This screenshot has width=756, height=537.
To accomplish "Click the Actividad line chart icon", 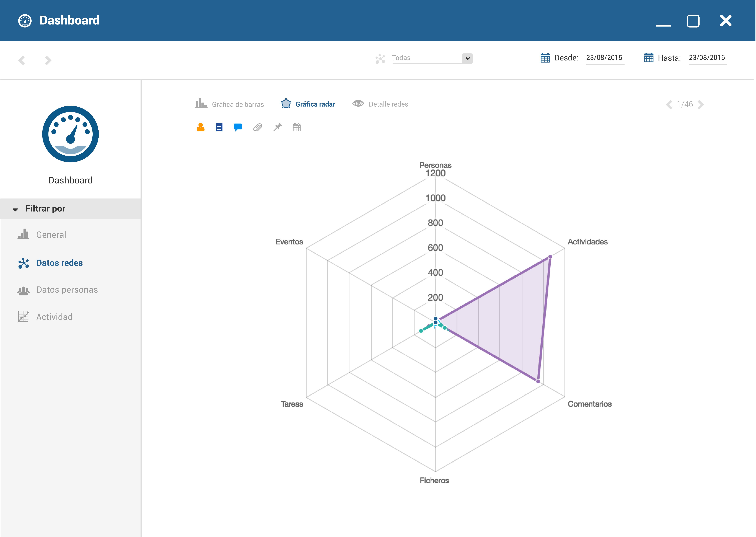I will [x=23, y=316].
